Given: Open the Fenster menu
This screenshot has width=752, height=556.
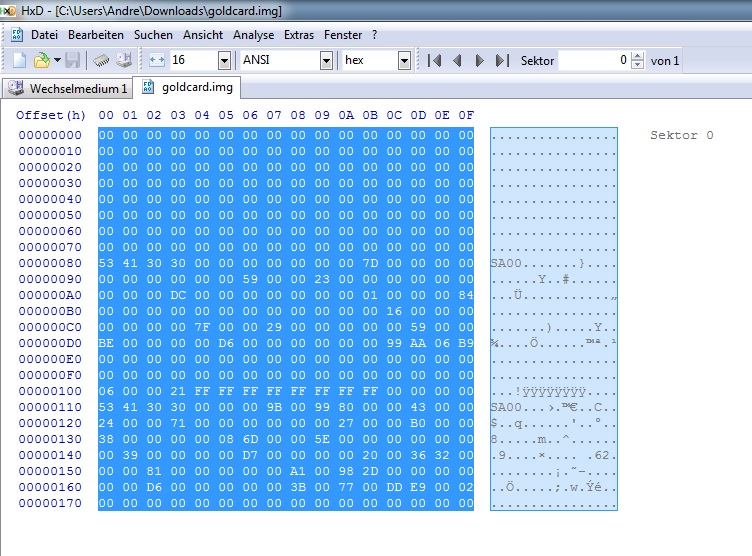Looking at the screenshot, I should click(343, 35).
